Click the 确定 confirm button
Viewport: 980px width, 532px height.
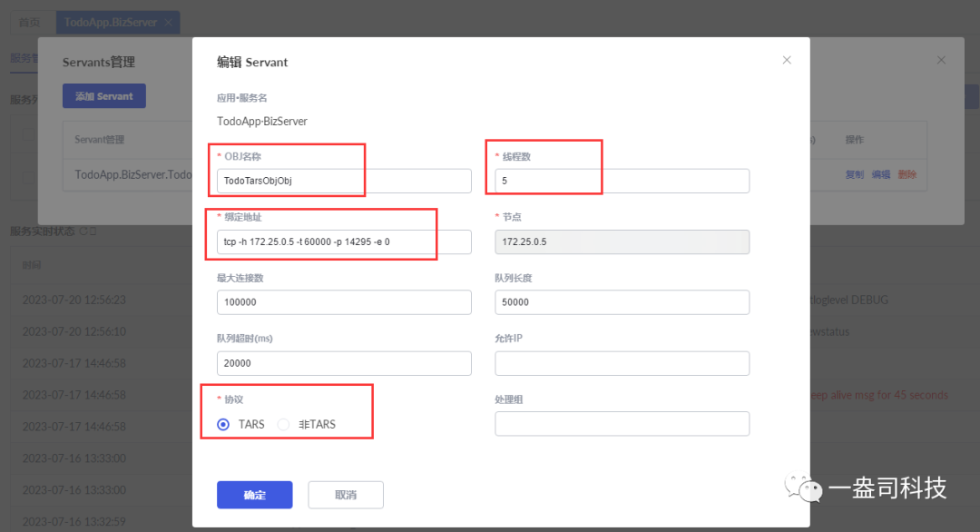point(254,494)
